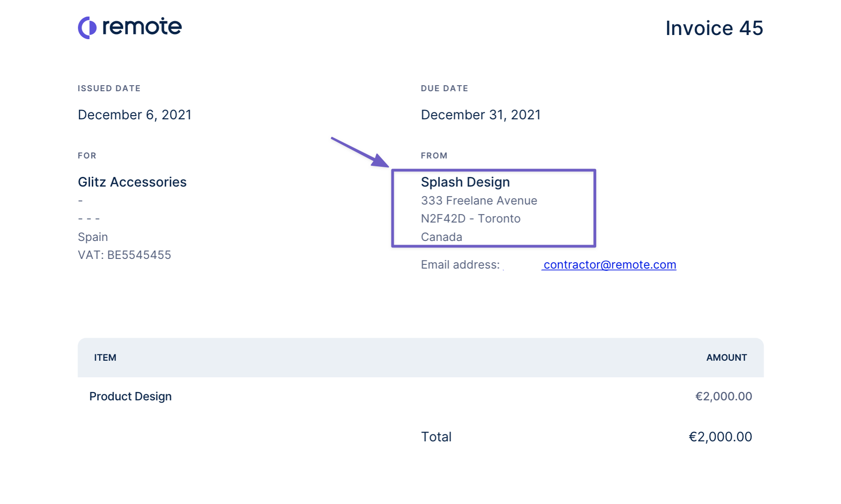Click the AMOUNT column header
Screen dimensions: 841x504
point(727,357)
